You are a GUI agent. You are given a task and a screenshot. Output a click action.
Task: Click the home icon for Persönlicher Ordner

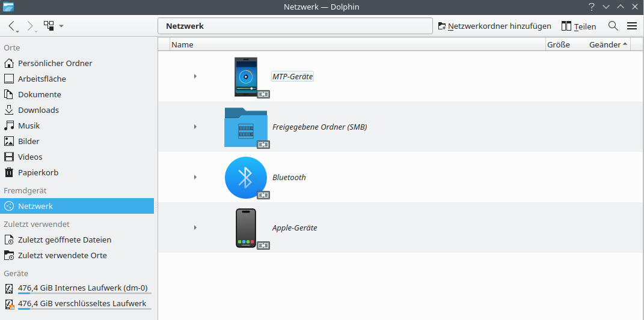click(9, 63)
